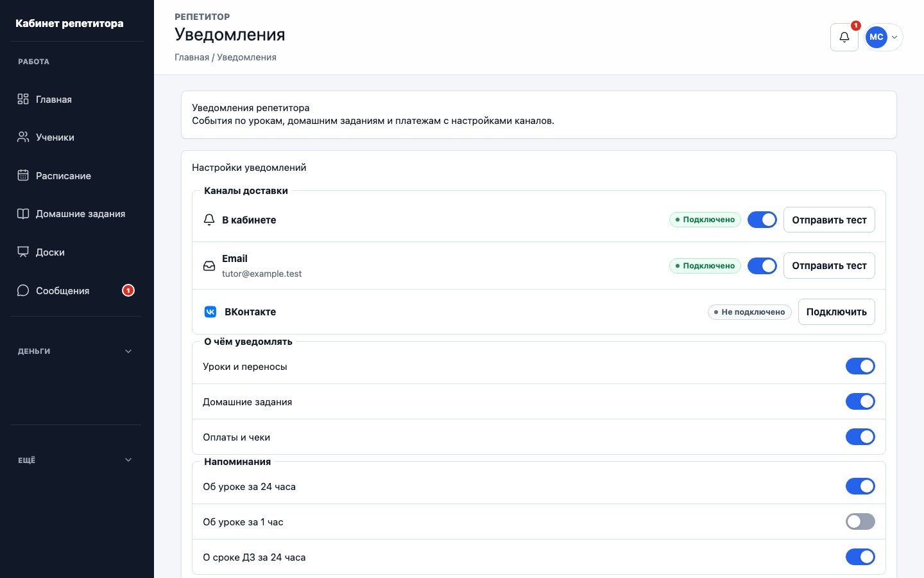924x578 pixels.
Task: Send a test to the В кабинете channel
Action: 829,220
